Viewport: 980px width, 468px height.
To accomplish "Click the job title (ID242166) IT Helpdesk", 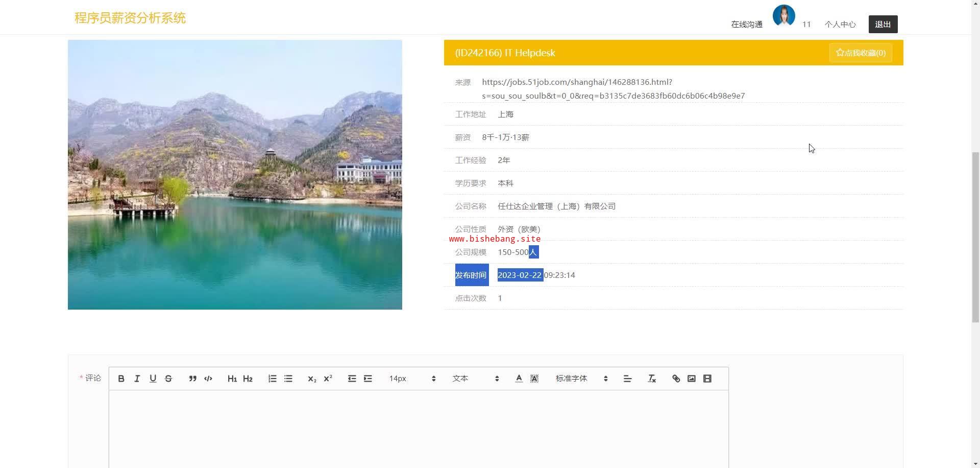I will click(x=505, y=53).
